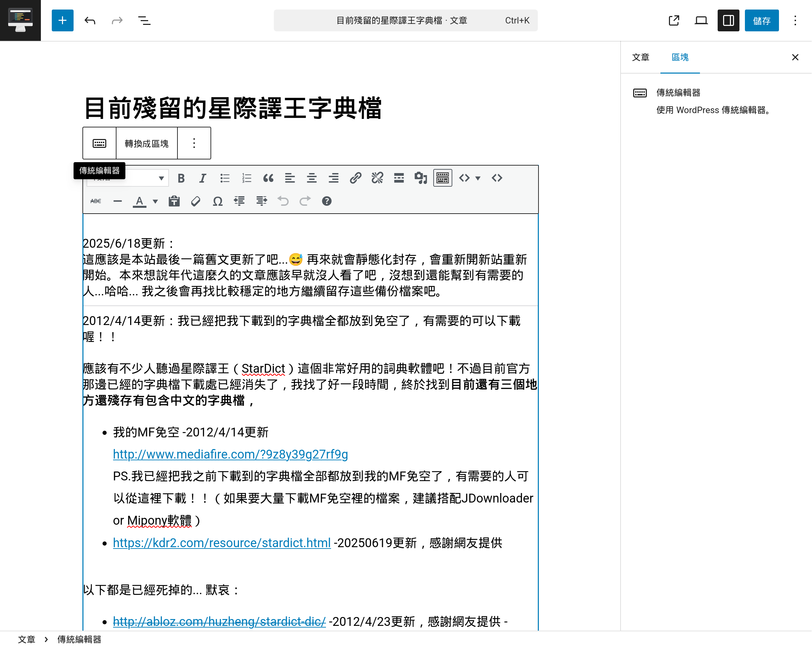Align text right
The image size is (812, 648).
333,178
